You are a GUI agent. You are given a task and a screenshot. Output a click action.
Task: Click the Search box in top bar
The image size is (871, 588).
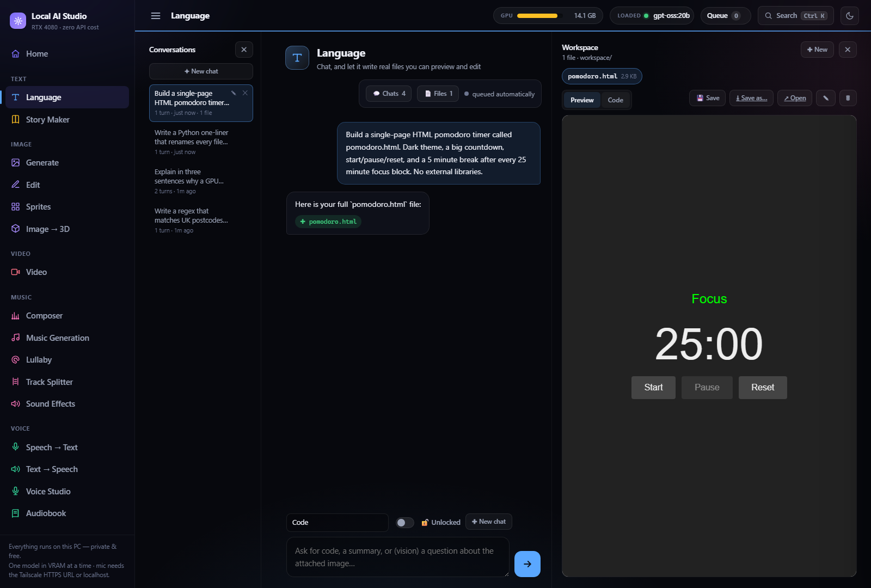click(796, 16)
